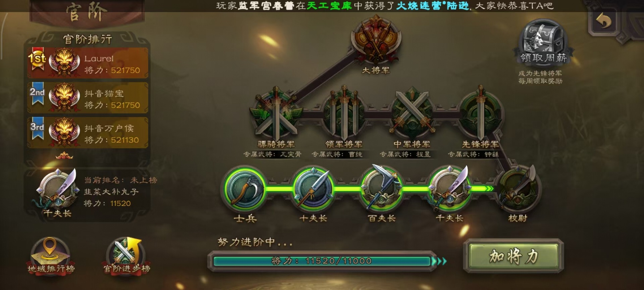Open the 官阶进步榜 progress ranking
Screen dimensions: 644x290
click(126, 256)
